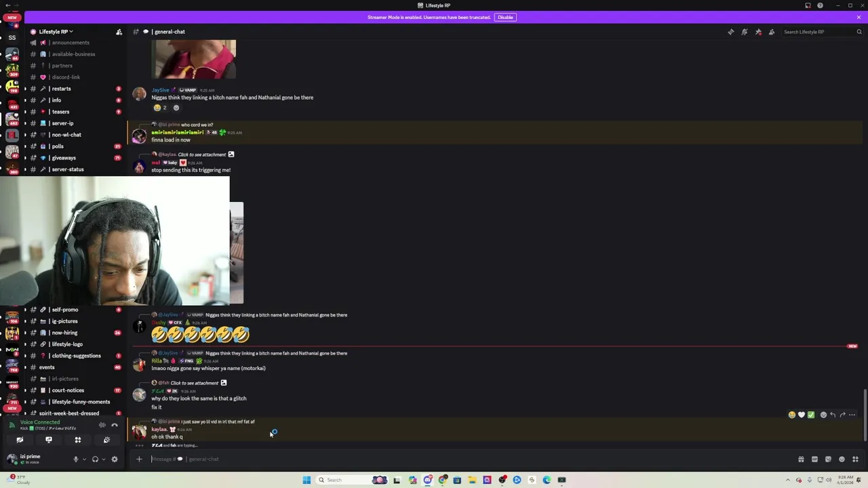Open the sticker picker
This screenshot has height=488, width=868.
pyautogui.click(x=828, y=459)
